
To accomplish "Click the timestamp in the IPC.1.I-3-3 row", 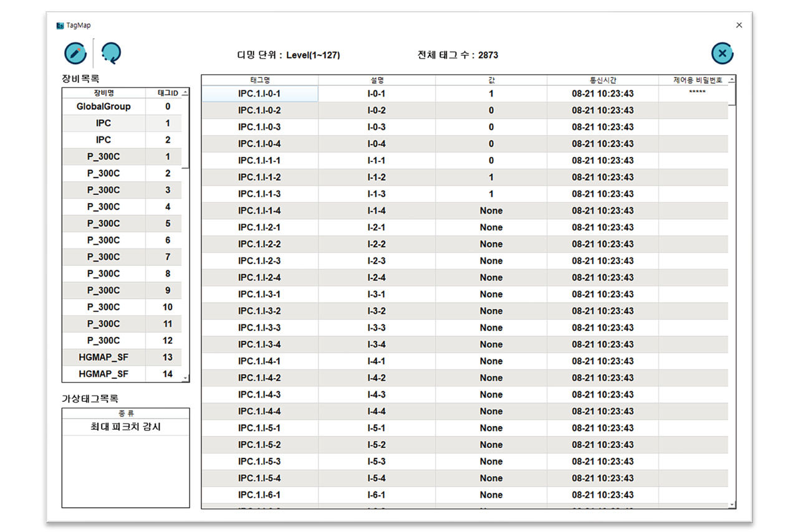I will (x=603, y=328).
